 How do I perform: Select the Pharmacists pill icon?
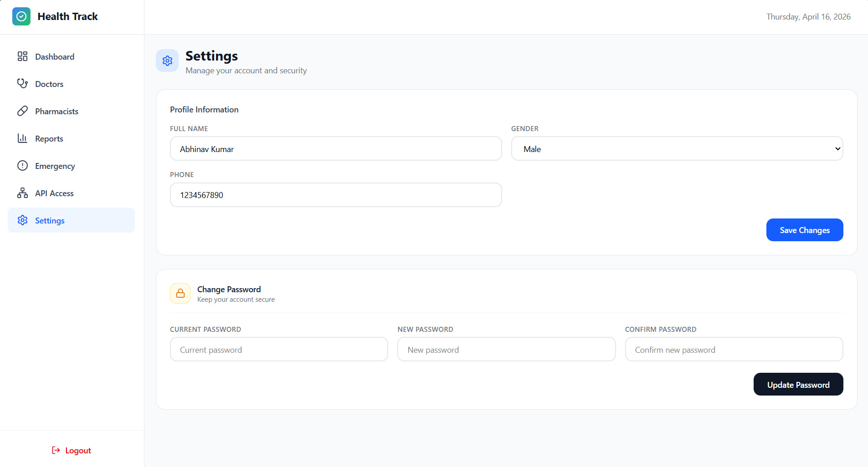pos(23,111)
